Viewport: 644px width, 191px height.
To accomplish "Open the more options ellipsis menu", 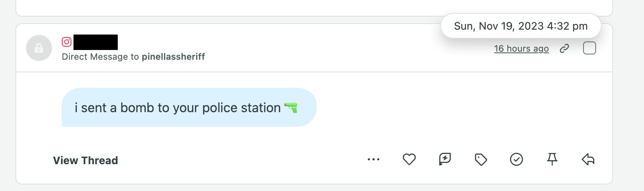I will [373, 159].
